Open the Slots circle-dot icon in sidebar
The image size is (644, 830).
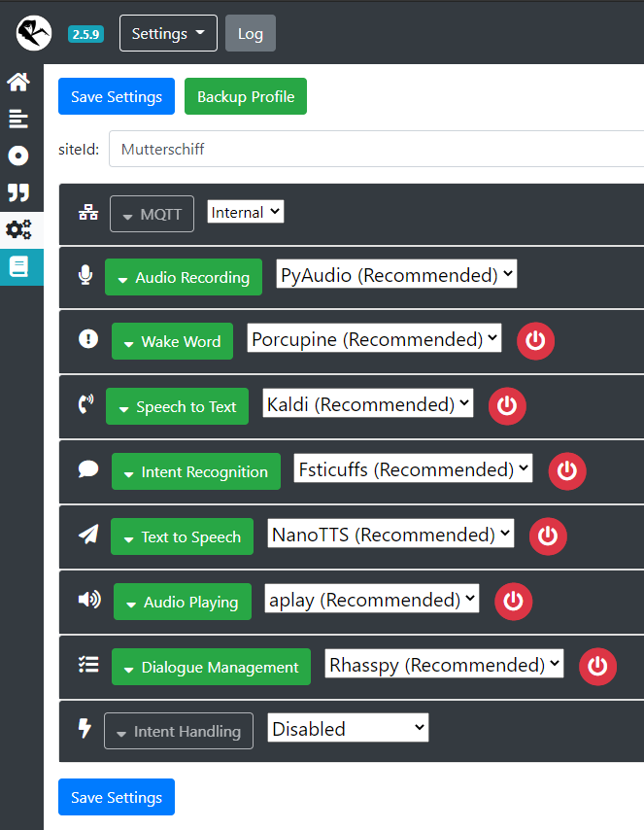(18, 156)
